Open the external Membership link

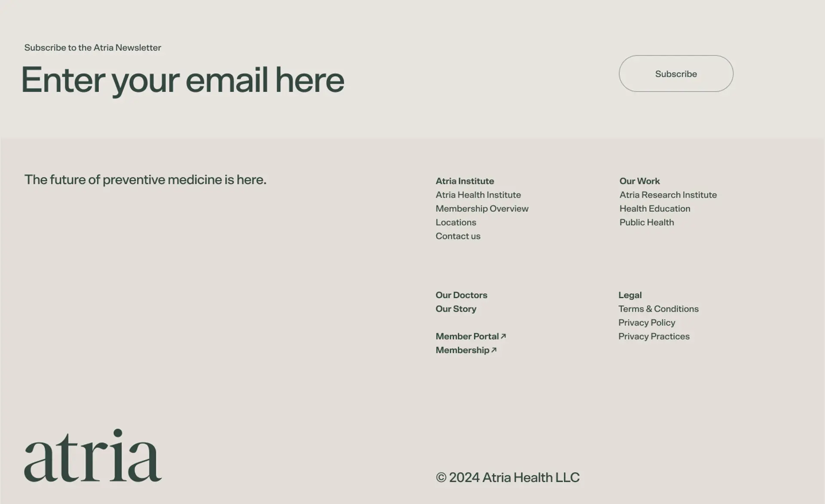coord(466,350)
